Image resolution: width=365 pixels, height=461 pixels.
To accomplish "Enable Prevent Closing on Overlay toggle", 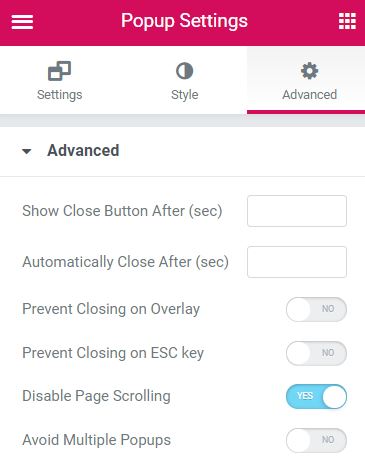I will pyautogui.click(x=316, y=309).
